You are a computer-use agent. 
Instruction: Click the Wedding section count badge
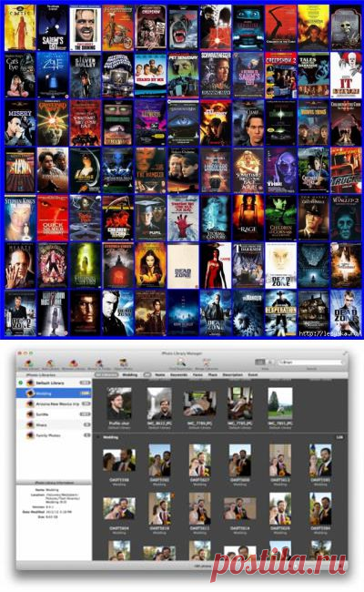tap(339, 437)
